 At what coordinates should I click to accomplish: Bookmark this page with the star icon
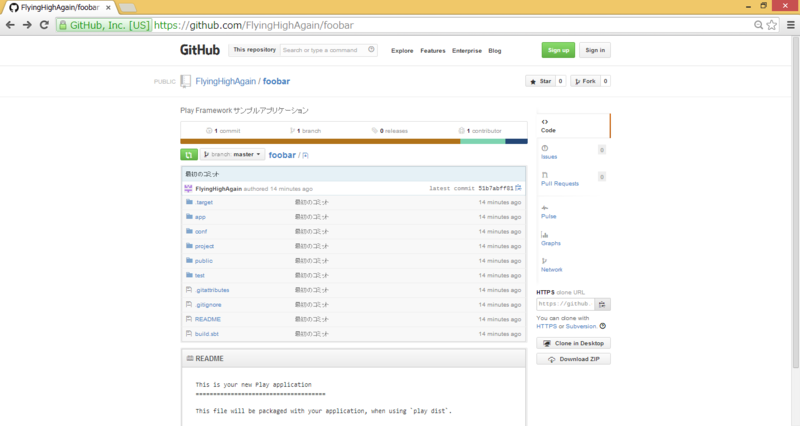tap(772, 25)
